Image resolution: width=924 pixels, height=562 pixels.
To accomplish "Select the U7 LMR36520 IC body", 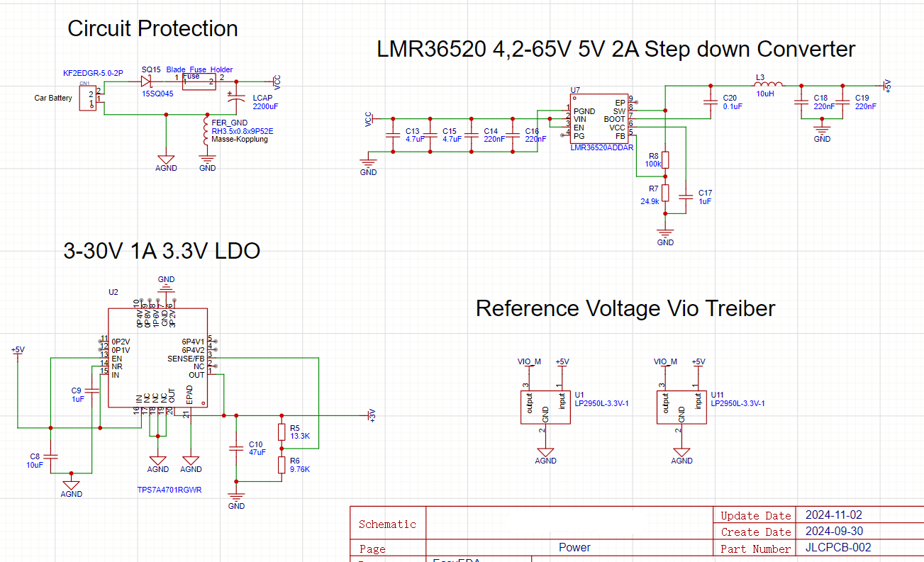I will pyautogui.click(x=599, y=119).
